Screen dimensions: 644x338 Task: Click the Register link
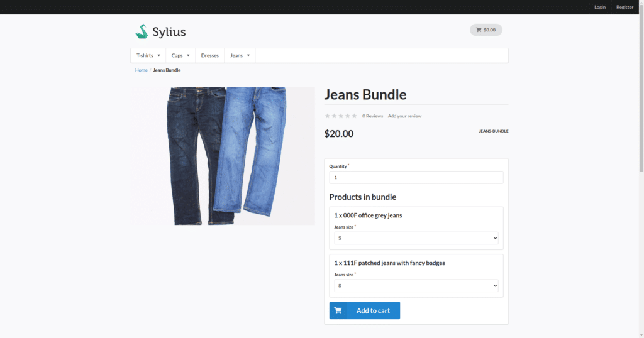point(625,7)
